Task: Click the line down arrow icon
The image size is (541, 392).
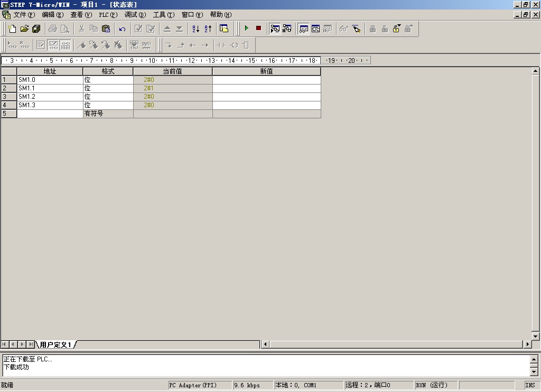Action: point(169,45)
